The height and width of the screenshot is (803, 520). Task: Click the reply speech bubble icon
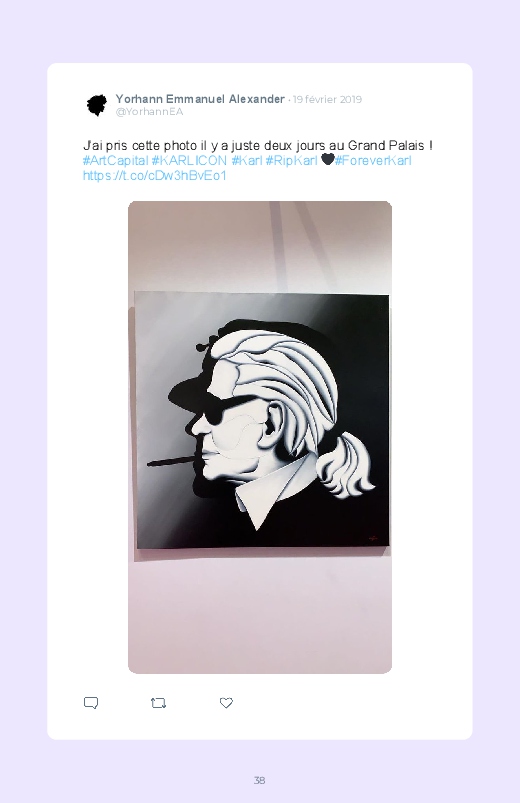click(91, 703)
